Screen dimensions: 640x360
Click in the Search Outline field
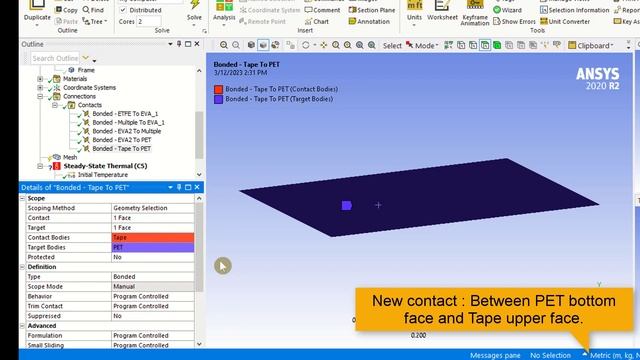pyautogui.click(x=55, y=58)
